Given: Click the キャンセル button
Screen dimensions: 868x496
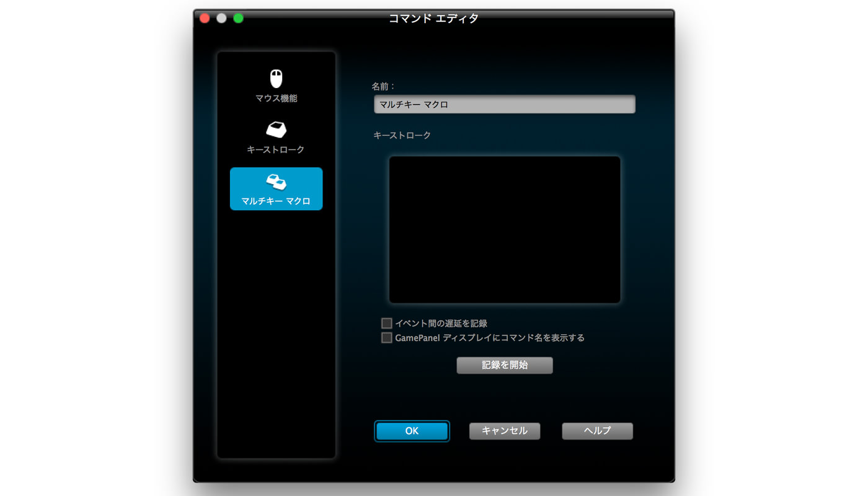Looking at the screenshot, I should point(505,431).
